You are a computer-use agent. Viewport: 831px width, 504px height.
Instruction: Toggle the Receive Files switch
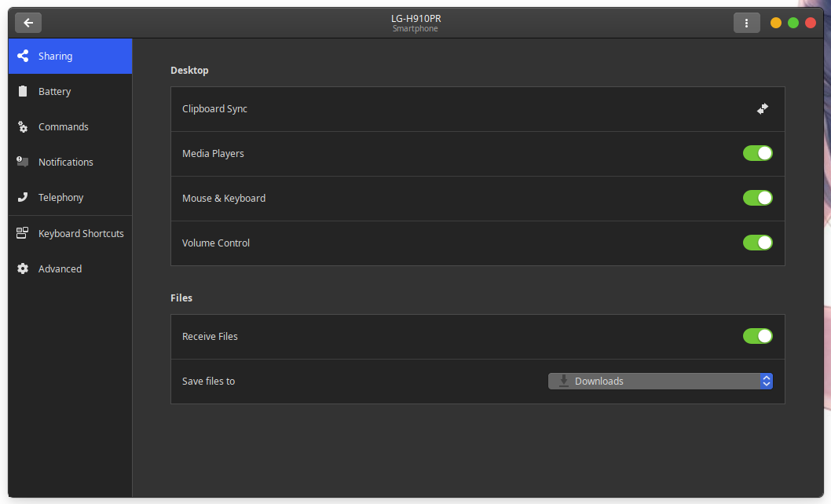click(x=757, y=336)
